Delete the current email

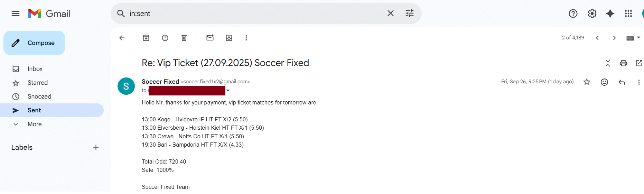[184, 38]
